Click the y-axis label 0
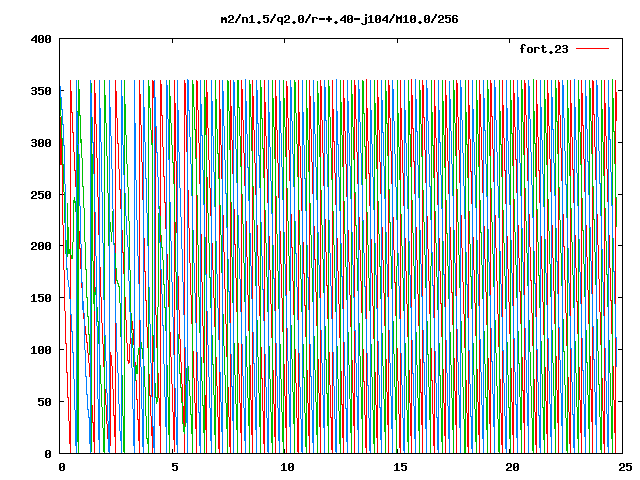Image resolution: width=640 pixels, height=480 pixels. pyautogui.click(x=48, y=454)
